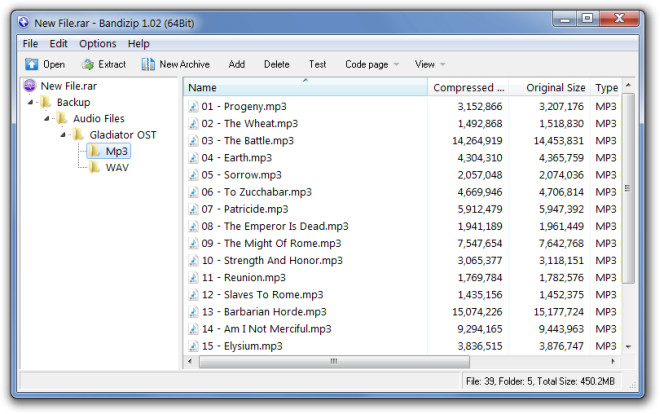Sort by the Compressed column header
Viewport: 660px width, 414px height.
point(468,88)
